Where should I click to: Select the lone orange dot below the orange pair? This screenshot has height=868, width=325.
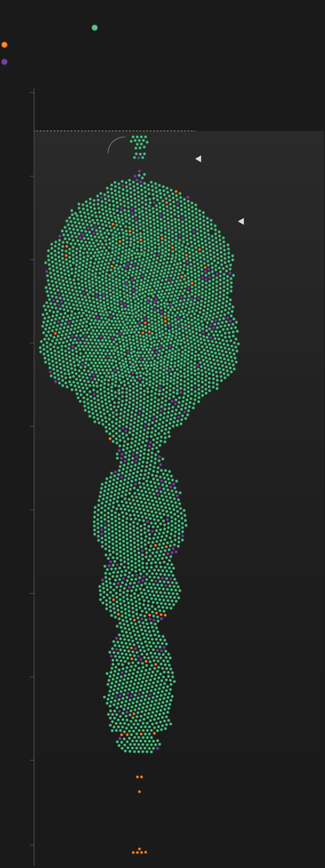tap(139, 792)
